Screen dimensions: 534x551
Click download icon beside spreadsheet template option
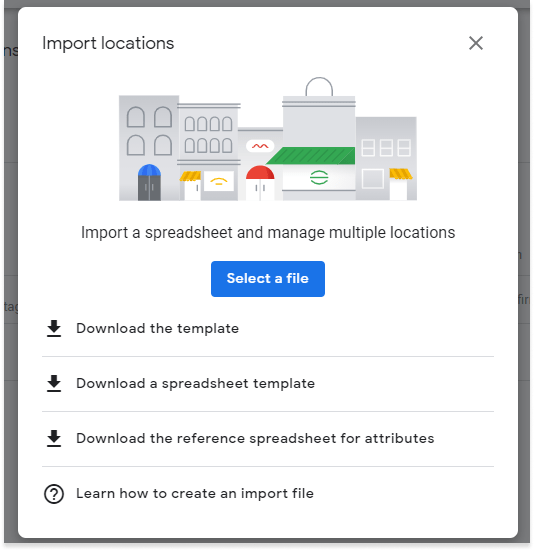click(x=54, y=383)
